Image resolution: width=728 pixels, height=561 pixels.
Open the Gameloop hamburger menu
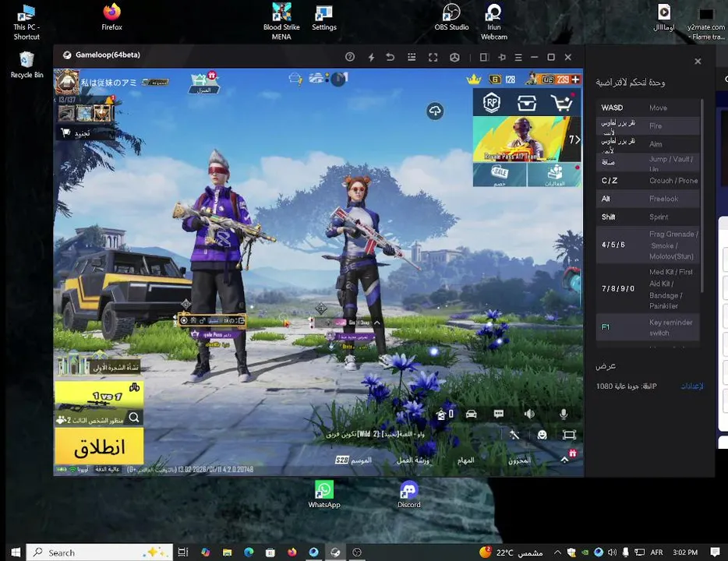tap(518, 57)
